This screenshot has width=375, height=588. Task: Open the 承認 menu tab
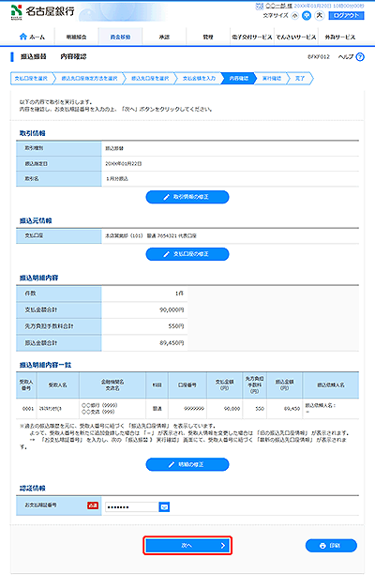[x=164, y=37]
